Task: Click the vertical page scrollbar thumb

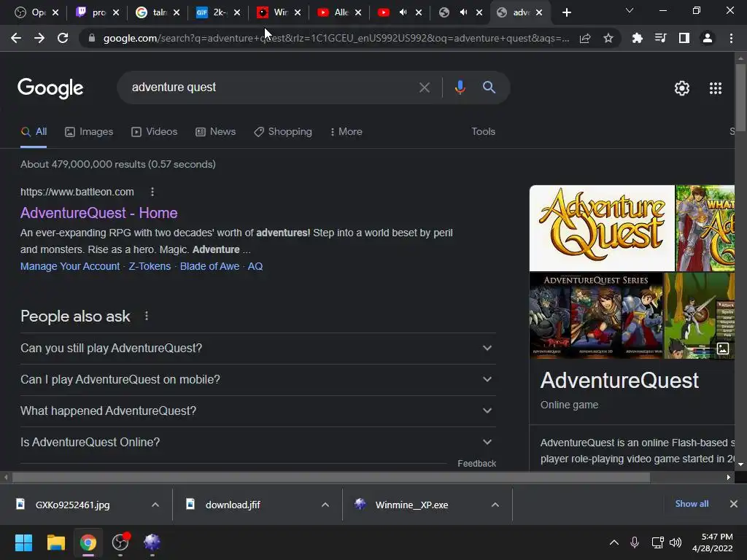Action: pyautogui.click(x=740, y=97)
